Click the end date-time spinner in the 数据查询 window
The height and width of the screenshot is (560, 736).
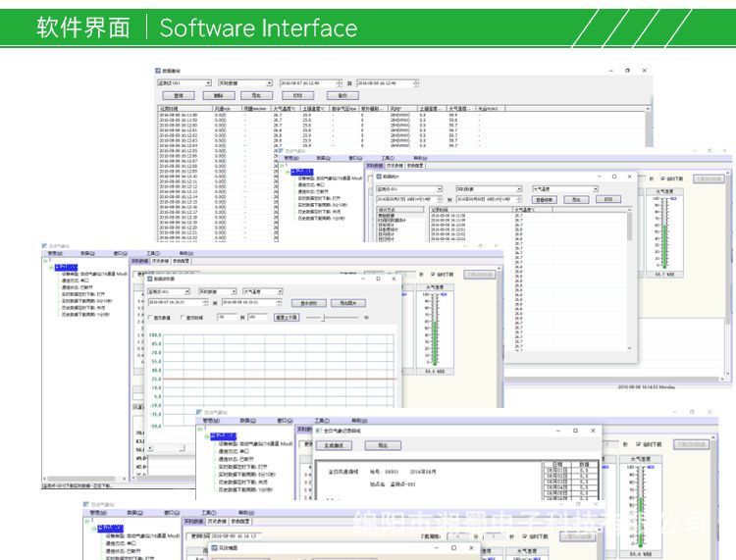(416, 83)
